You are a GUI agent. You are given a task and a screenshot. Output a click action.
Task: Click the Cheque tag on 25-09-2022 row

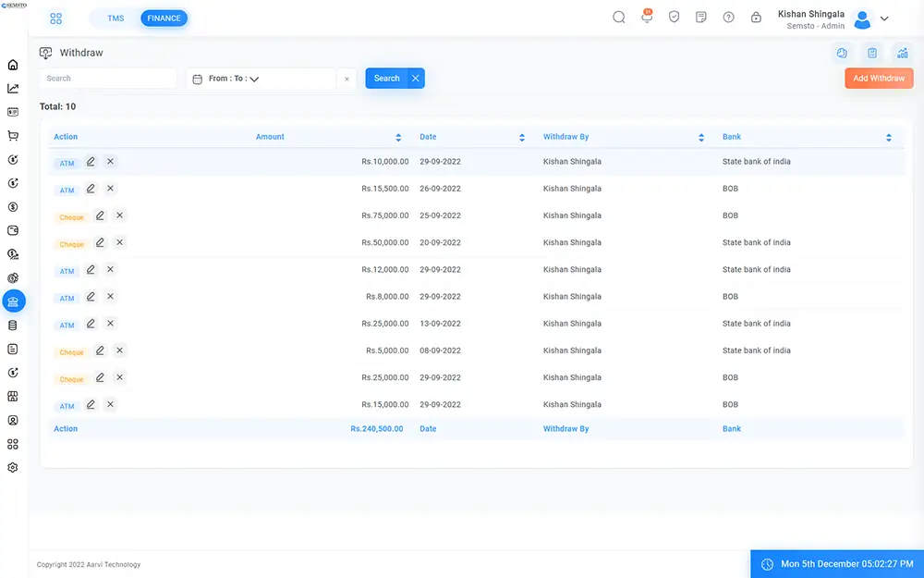coord(71,217)
